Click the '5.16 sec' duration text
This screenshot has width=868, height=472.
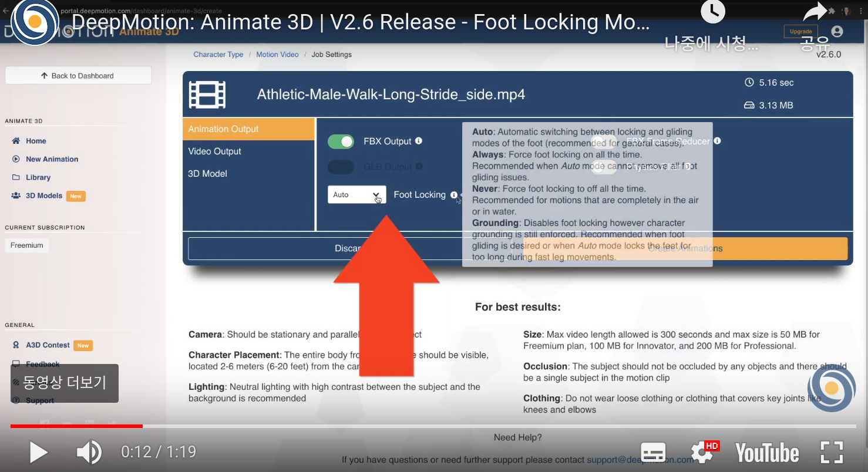[x=776, y=83]
